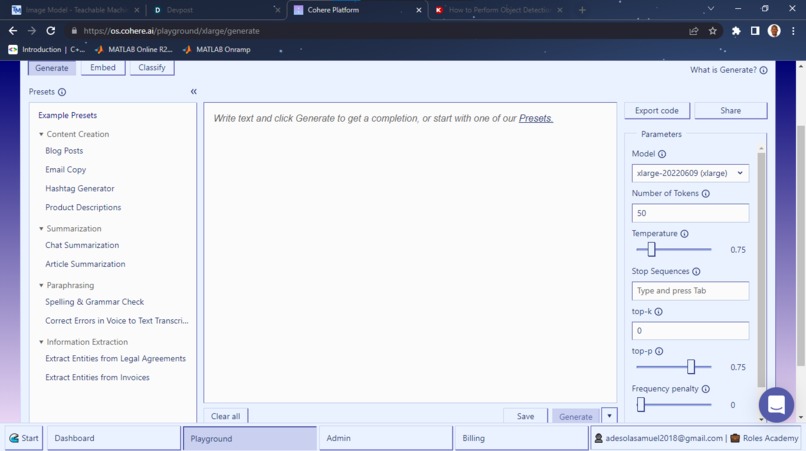Click the Generate button below the editor
Screen dimensions: 806x451
pos(576,416)
